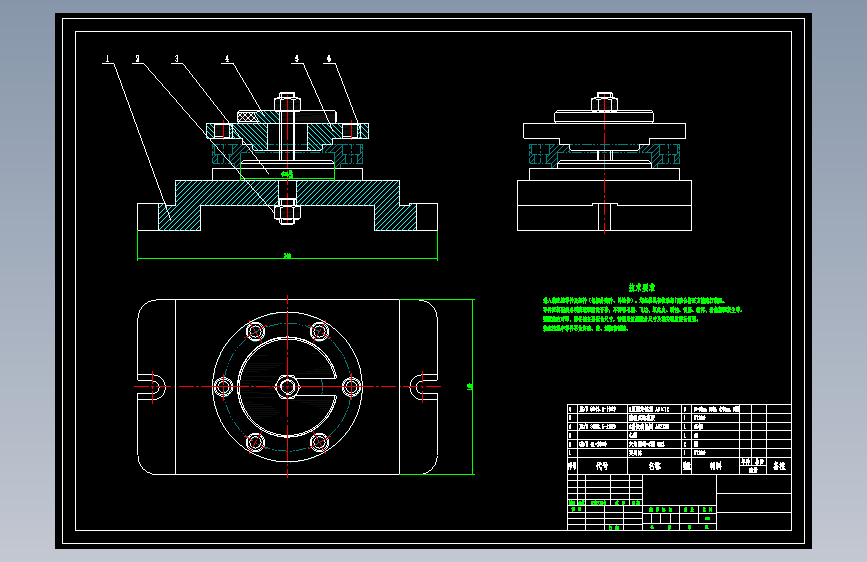Select the 技术要求 heading text

(641, 288)
